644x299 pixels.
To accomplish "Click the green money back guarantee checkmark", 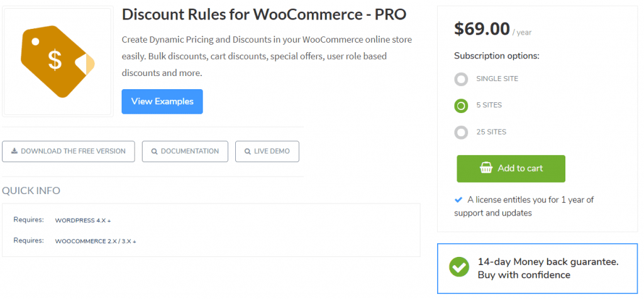I will click(459, 266).
